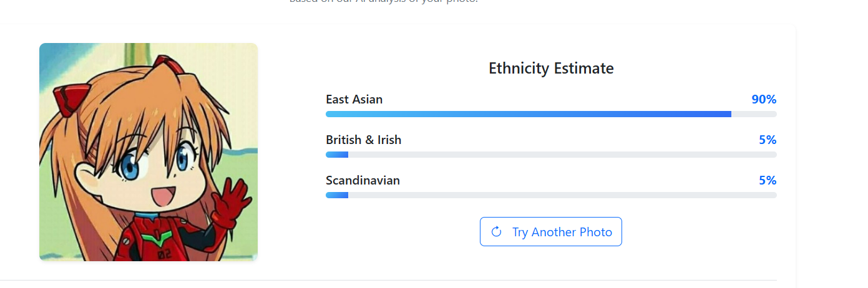Click the divider line below the result card
The height and width of the screenshot is (288, 868).
click(x=388, y=281)
